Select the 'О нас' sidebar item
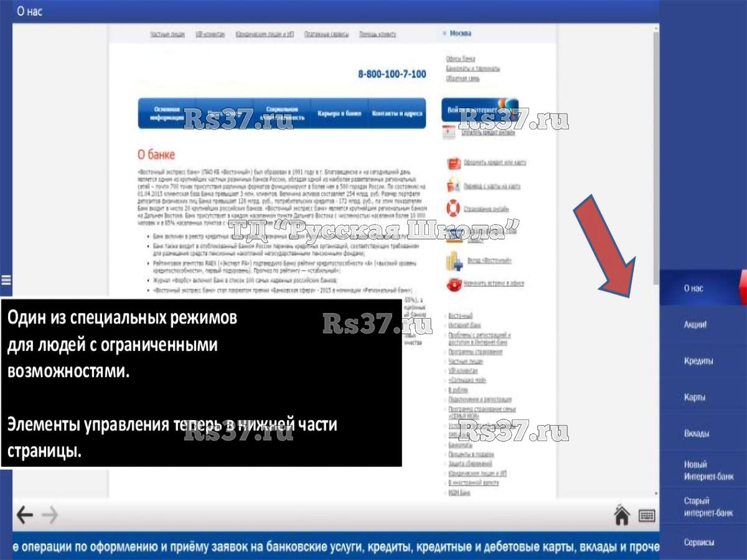Viewport: 747px width, 560px height. click(x=703, y=288)
